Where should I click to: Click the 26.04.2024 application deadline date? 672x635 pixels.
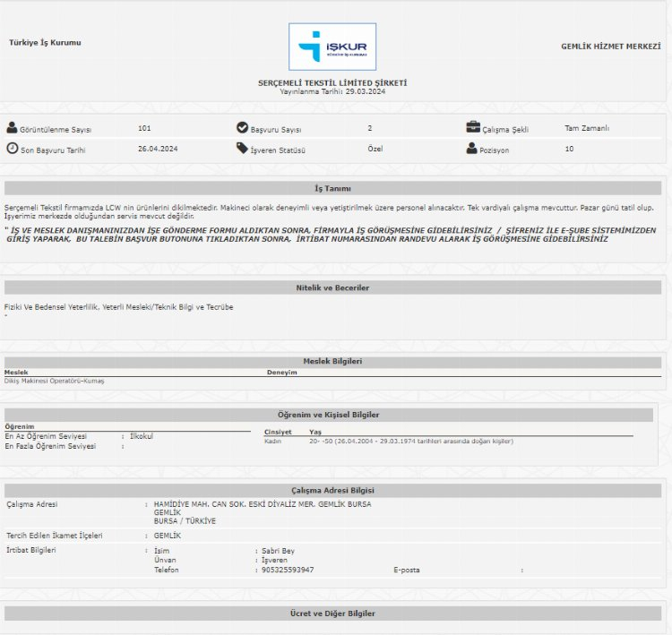point(158,149)
